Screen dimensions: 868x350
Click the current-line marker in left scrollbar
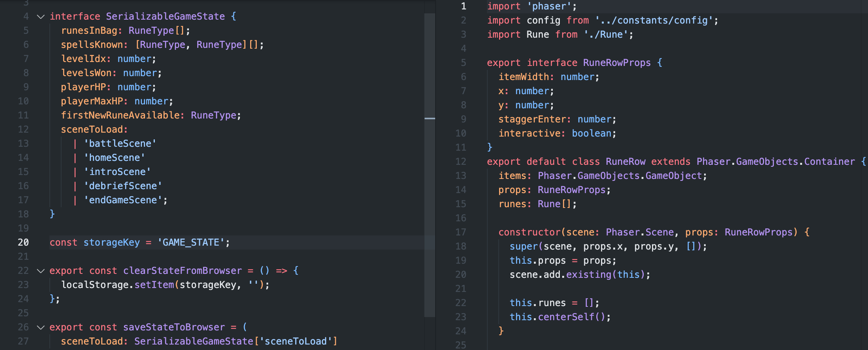click(430, 118)
